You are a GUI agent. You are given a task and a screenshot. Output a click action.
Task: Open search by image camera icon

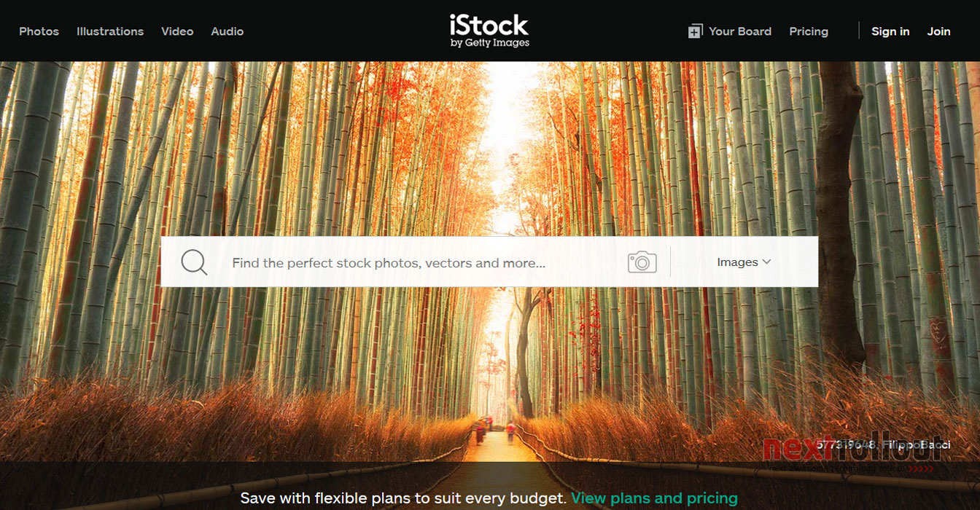[x=642, y=262]
